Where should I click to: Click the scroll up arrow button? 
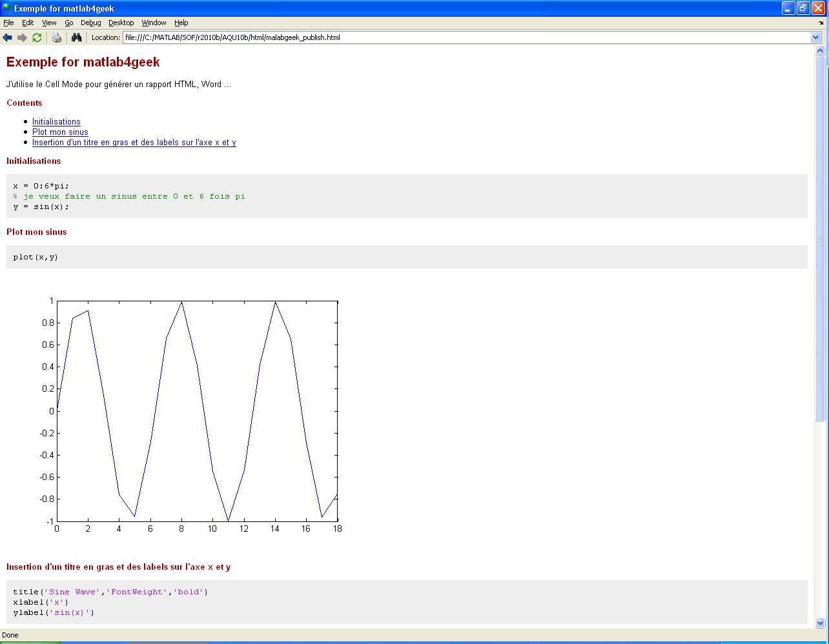pos(821,51)
